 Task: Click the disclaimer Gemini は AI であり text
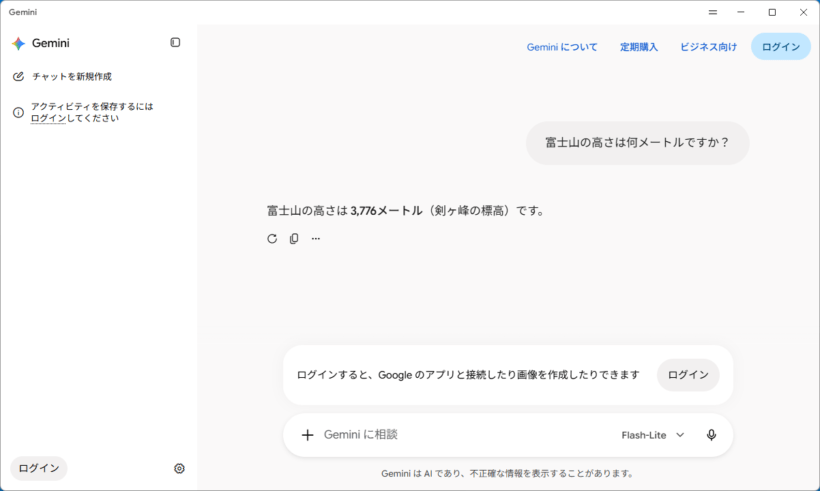coord(507,474)
